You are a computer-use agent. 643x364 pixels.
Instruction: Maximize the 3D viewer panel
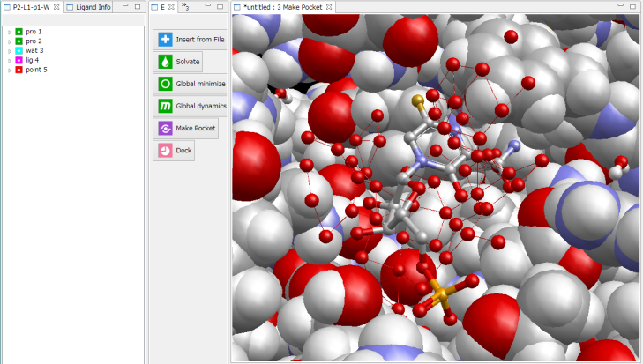click(x=632, y=6)
